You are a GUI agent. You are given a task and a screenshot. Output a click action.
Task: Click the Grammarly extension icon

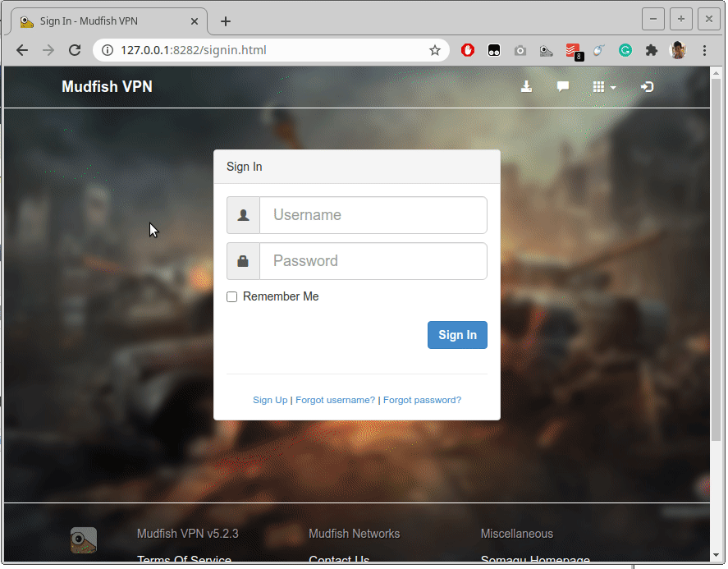pyautogui.click(x=625, y=51)
